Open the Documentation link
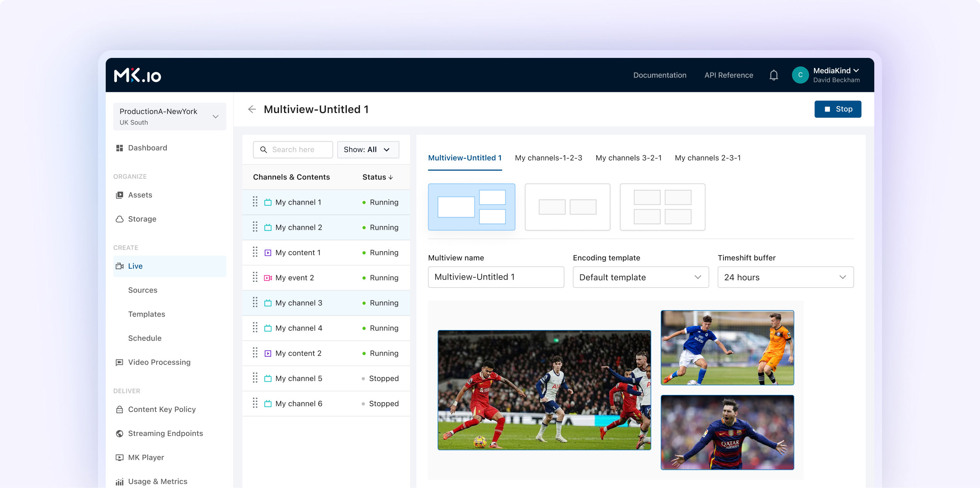This screenshot has height=488, width=980. pos(660,75)
